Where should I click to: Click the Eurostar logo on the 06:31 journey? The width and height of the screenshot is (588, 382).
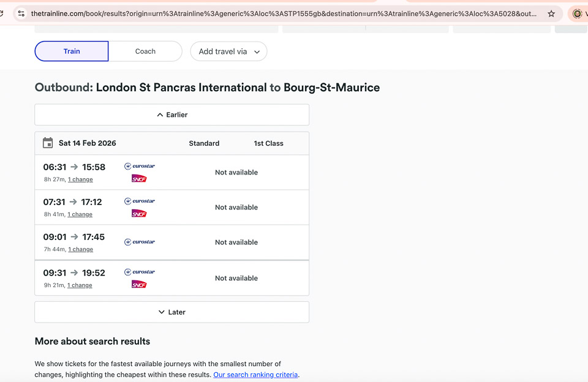click(x=140, y=167)
